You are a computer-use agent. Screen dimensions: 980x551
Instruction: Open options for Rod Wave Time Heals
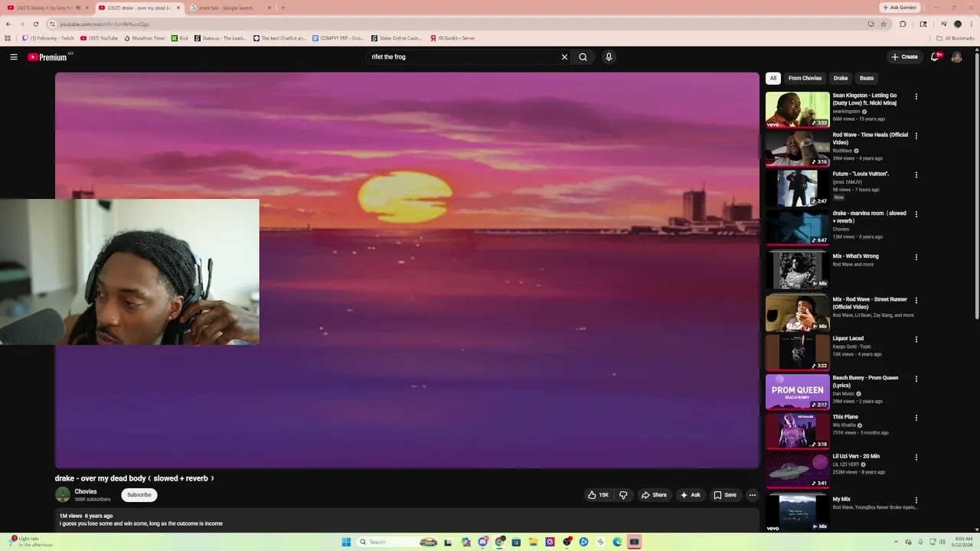(x=916, y=136)
